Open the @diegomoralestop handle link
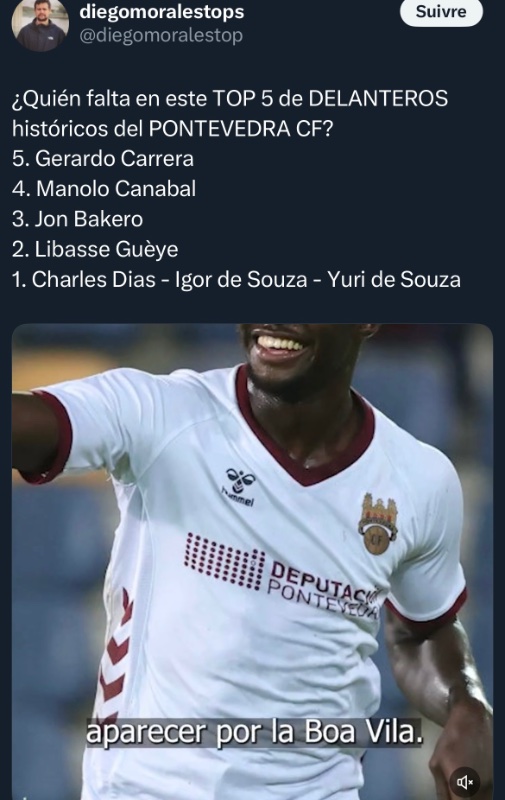The height and width of the screenshot is (800, 505). tap(161, 35)
